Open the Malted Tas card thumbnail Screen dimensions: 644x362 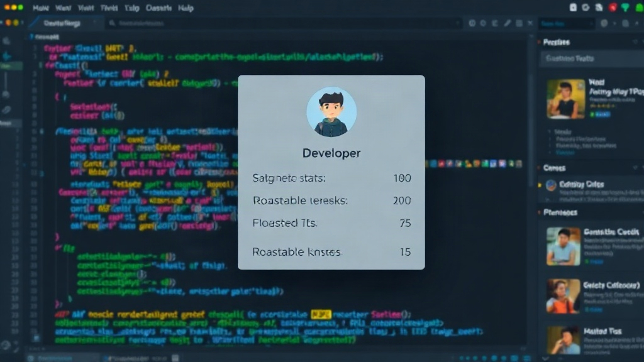563,341
